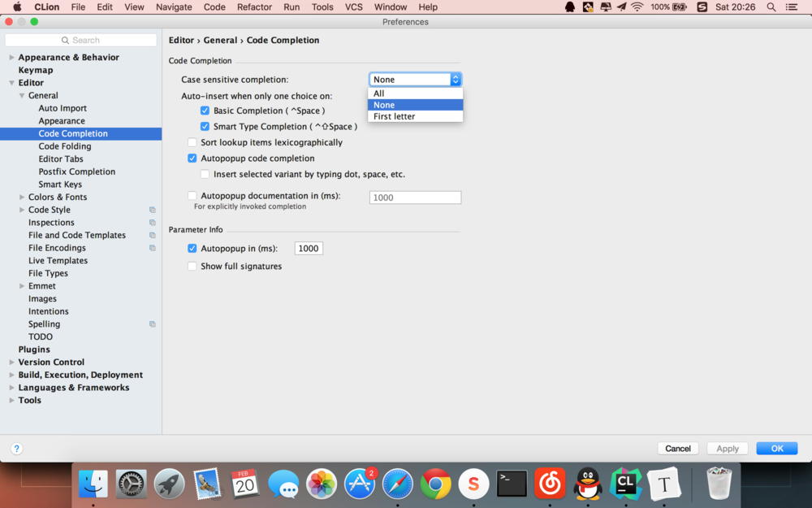Uncheck Smart Type Completion checkbox
812x508 pixels.
click(x=205, y=127)
